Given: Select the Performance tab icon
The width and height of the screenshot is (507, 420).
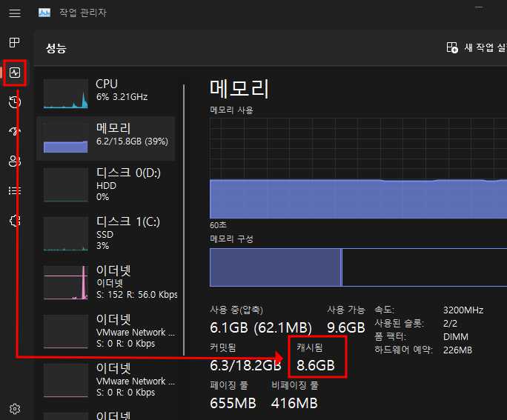Looking at the screenshot, I should tap(15, 73).
